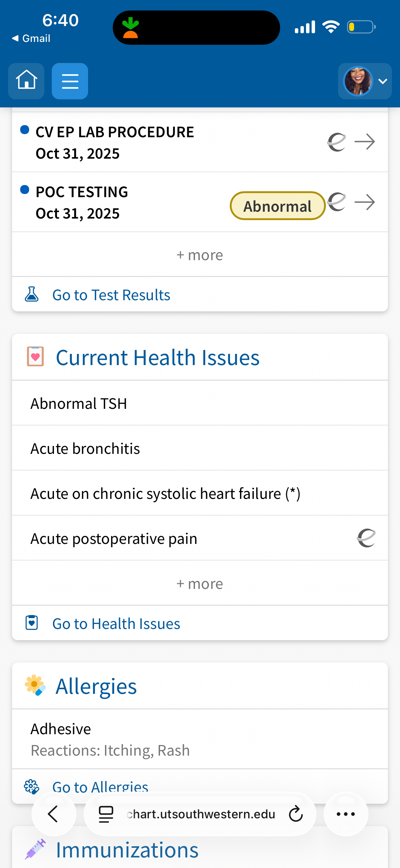400x868 pixels.
Task: Tap the Gmail back-to-app label
Action: [31, 38]
